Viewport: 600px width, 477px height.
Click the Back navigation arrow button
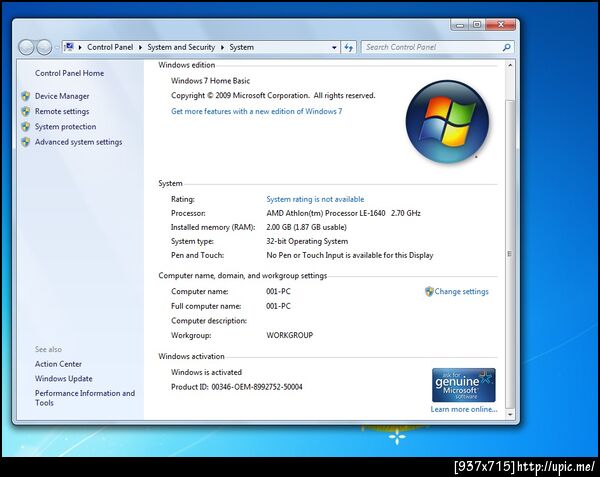pos(26,47)
